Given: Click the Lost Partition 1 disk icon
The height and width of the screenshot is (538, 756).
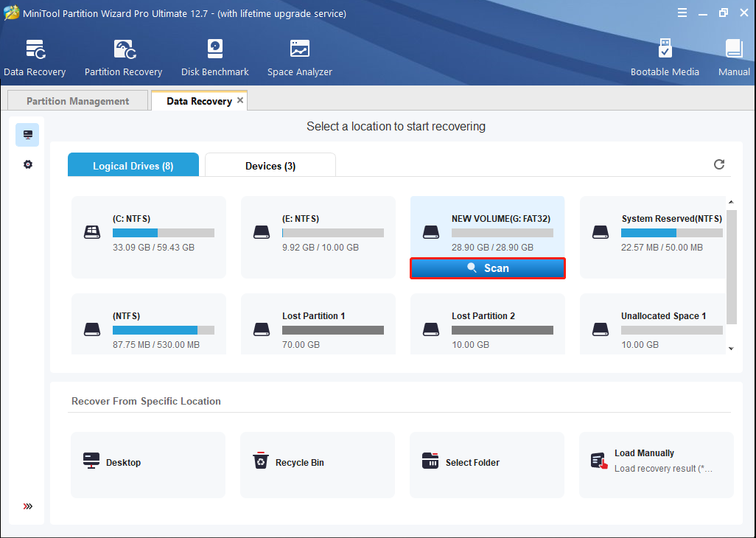Looking at the screenshot, I should [262, 329].
